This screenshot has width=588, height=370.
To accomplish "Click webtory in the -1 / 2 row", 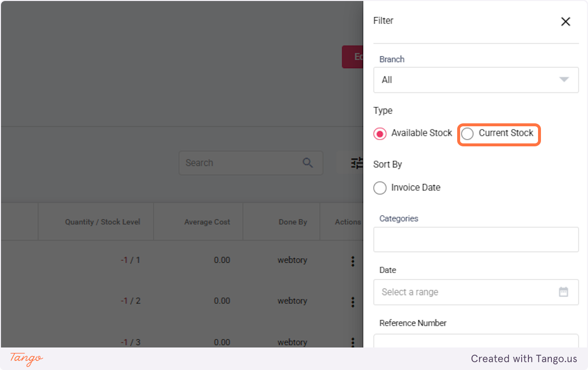I will 293,301.
